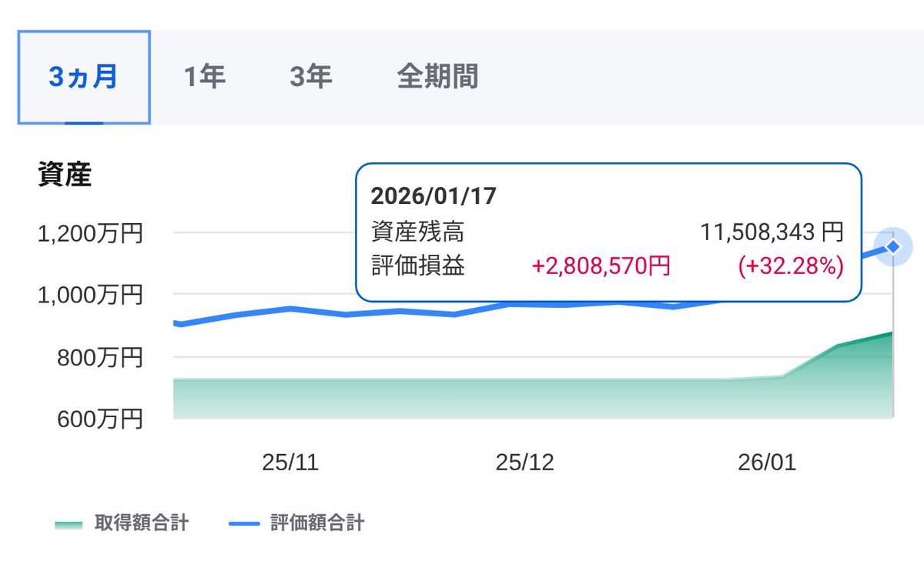Click the date 2026/01/17 in the tooltip

(x=434, y=196)
